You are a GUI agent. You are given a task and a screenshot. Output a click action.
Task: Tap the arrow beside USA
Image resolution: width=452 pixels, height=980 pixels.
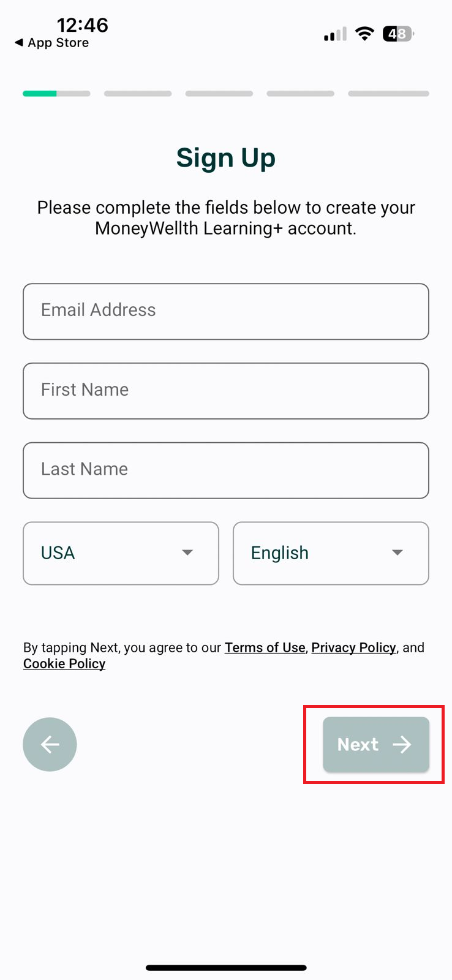[x=187, y=552]
